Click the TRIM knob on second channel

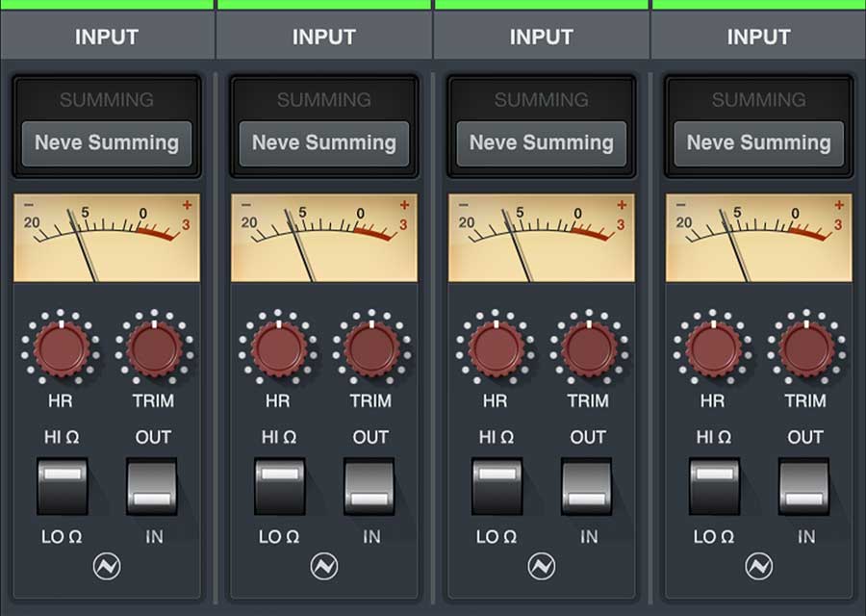[371, 348]
